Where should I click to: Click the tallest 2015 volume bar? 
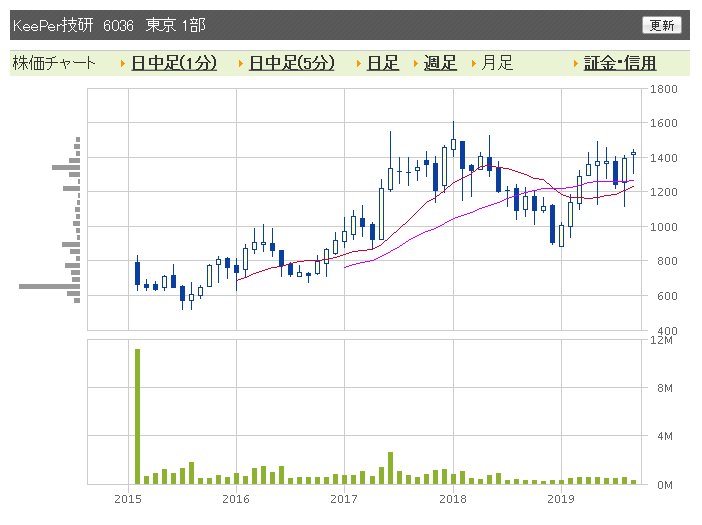(137, 416)
